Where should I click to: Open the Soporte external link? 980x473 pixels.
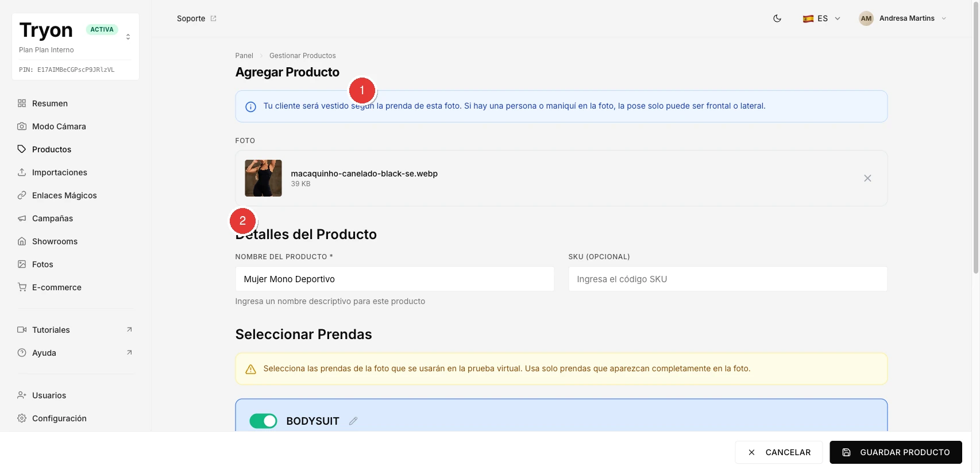coord(196,18)
